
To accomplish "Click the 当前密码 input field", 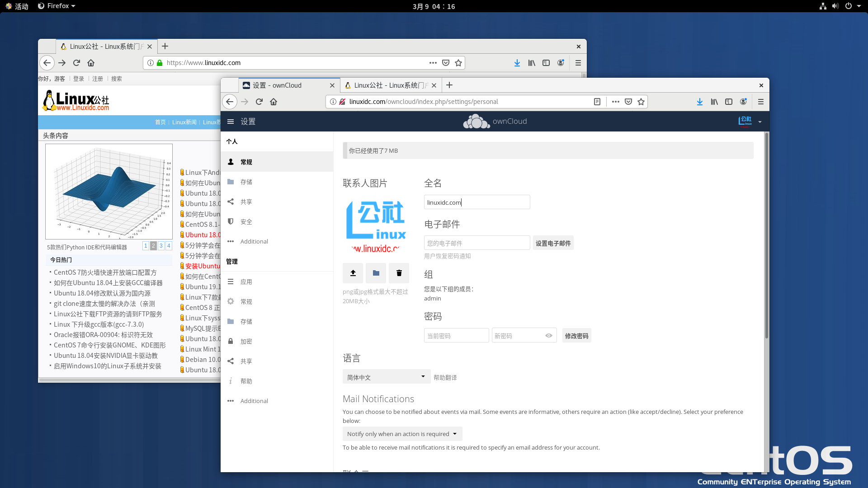I will pyautogui.click(x=456, y=336).
